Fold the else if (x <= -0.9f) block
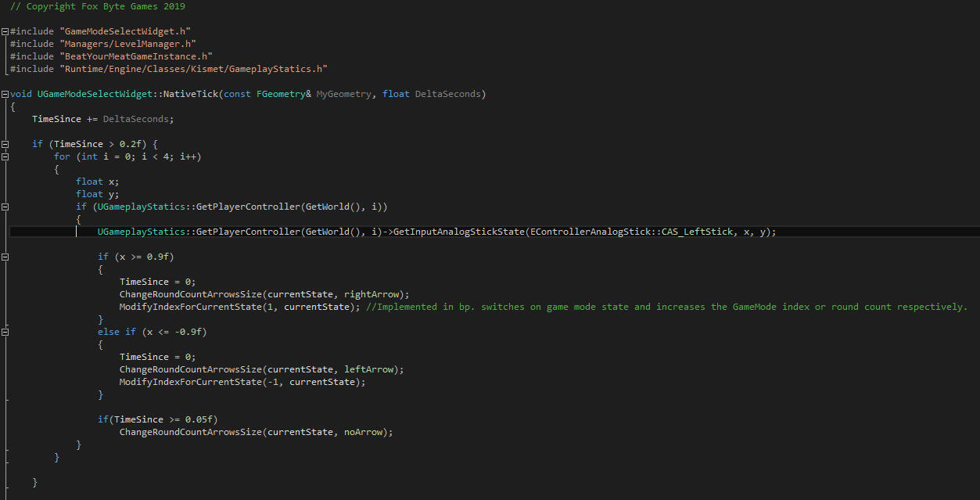Viewport: 980px width, 500px height. (5, 332)
